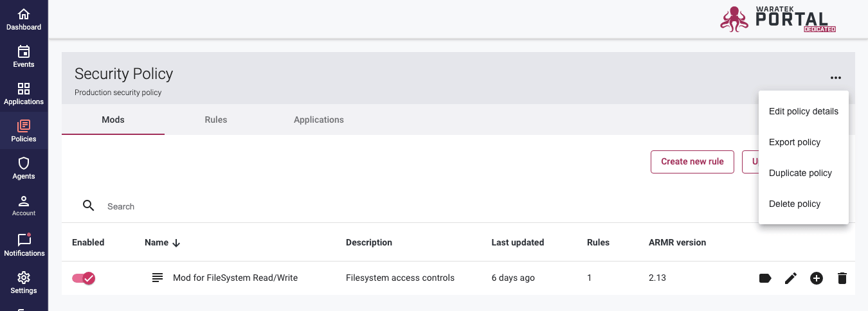The image size is (868, 311).
Task: Click the Rules column header
Action: 598,242
